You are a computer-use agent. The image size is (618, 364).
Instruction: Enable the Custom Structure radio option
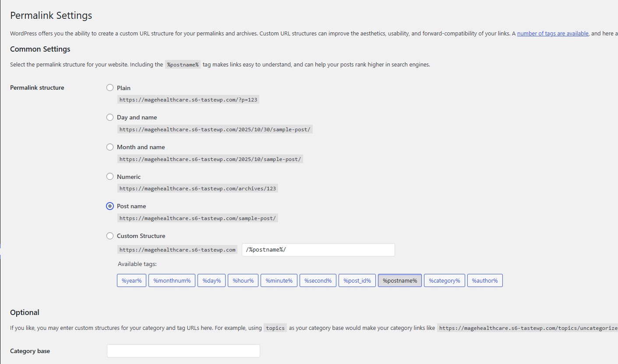[x=110, y=236]
